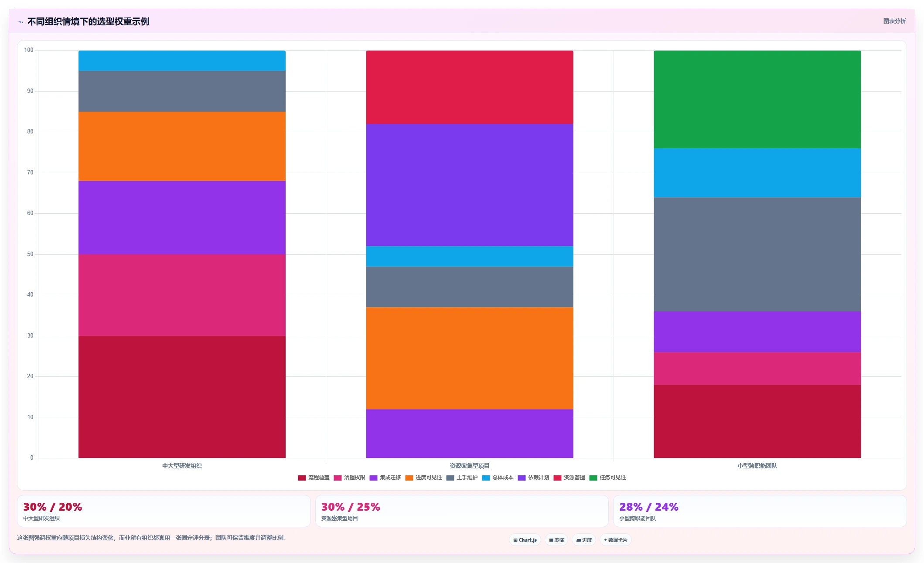This screenshot has height=563, width=924.
Task: Click purple 集成迁移 segment in 中大型研发组织 bar
Action: [182, 218]
